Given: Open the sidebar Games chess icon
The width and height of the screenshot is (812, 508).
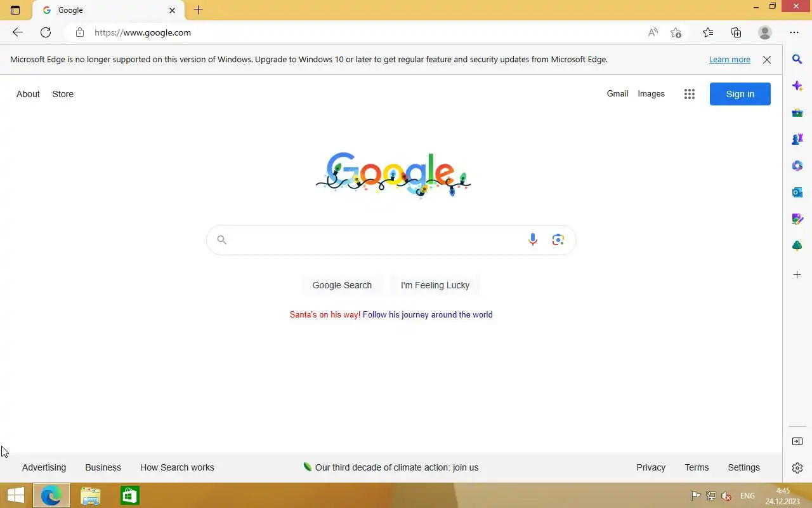Looking at the screenshot, I should [x=797, y=139].
